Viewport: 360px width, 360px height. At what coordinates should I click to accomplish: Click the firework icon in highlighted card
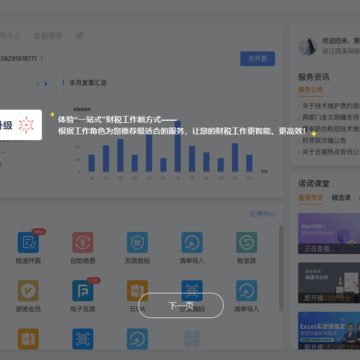[26, 125]
